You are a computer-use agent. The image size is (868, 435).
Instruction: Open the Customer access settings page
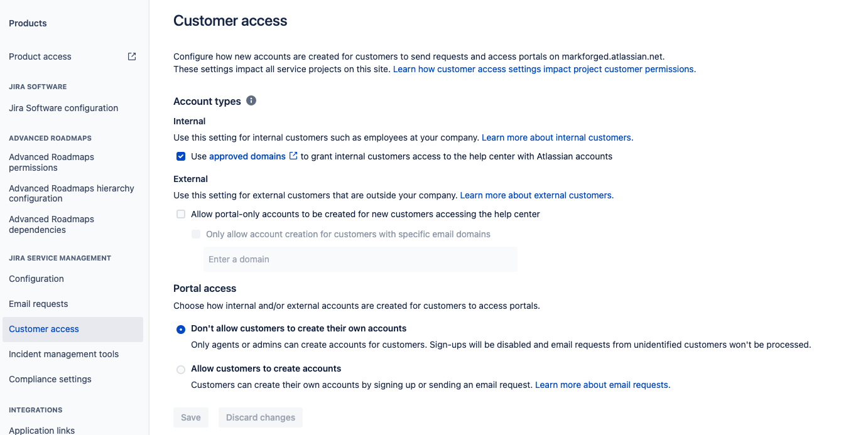point(43,328)
